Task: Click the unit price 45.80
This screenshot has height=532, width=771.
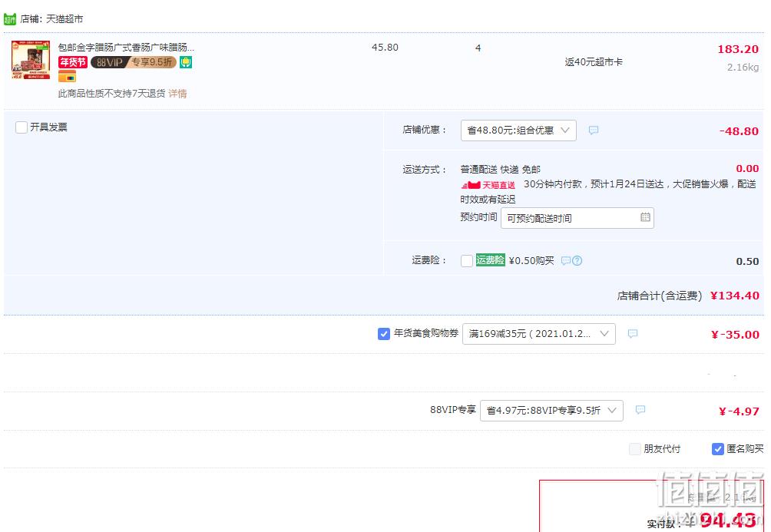Action: coord(385,47)
